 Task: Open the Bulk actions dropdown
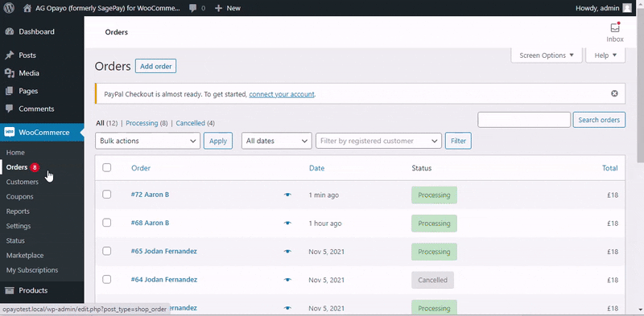(147, 141)
